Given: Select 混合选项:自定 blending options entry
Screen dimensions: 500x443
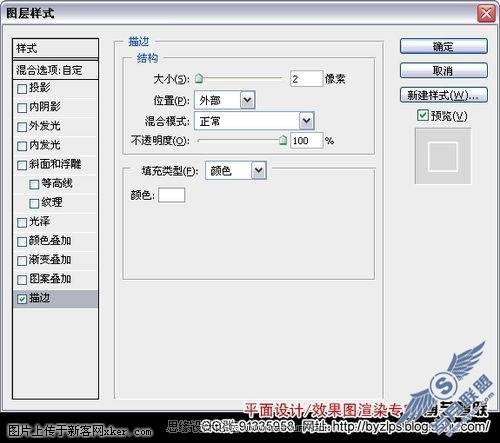Looking at the screenshot, I should [55, 70].
